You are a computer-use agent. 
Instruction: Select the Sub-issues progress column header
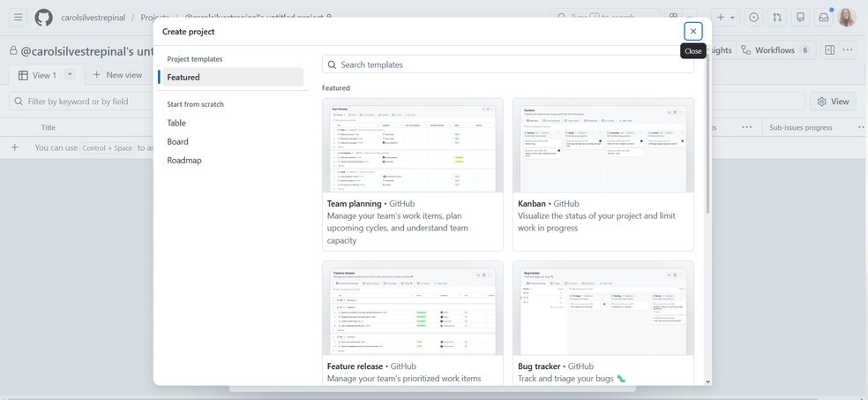coord(800,127)
